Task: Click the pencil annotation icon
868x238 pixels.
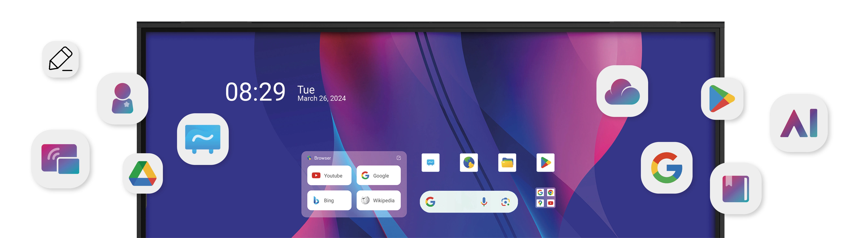Action: (60, 59)
